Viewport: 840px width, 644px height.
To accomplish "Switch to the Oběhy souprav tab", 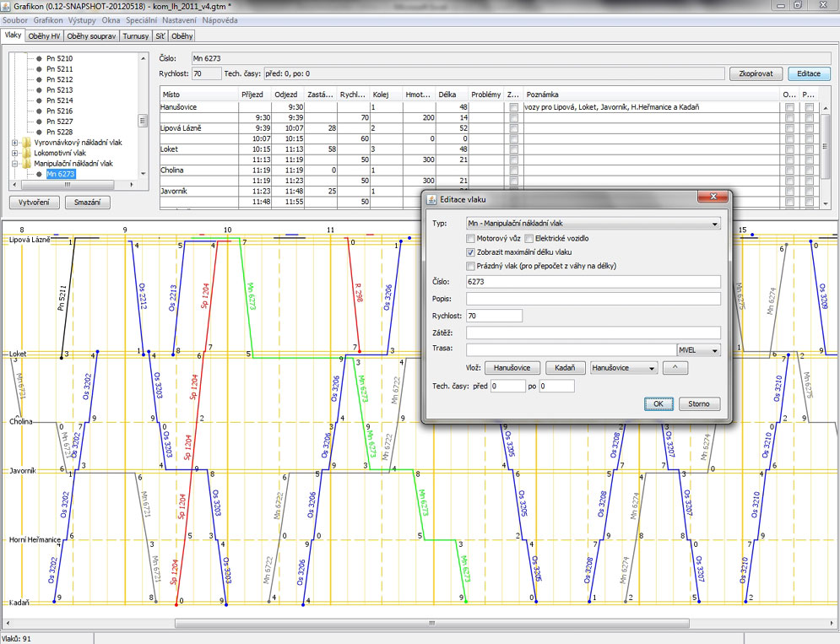I will (92, 36).
